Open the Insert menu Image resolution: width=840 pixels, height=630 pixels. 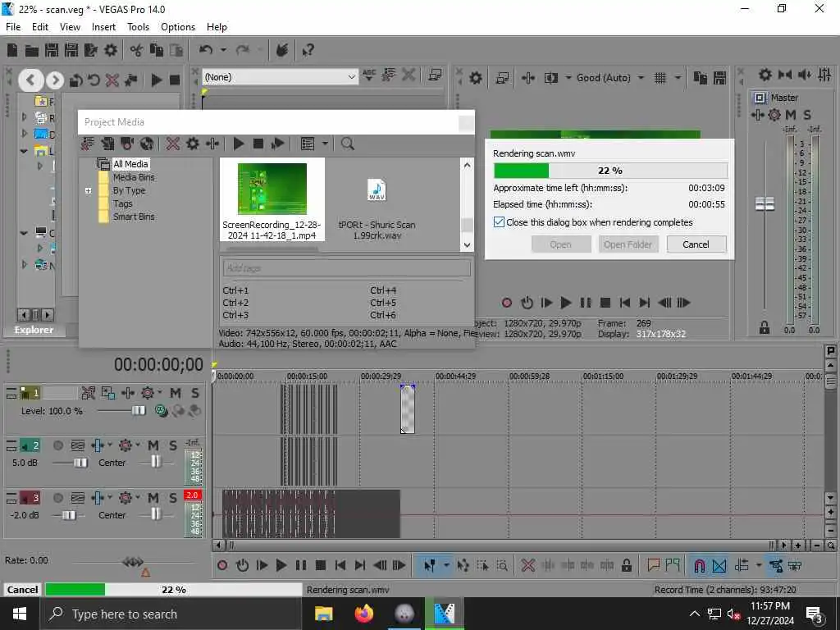[103, 27]
